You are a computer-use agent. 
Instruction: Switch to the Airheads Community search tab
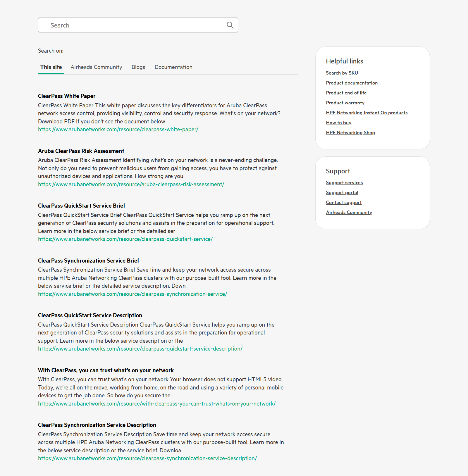pyautogui.click(x=96, y=67)
